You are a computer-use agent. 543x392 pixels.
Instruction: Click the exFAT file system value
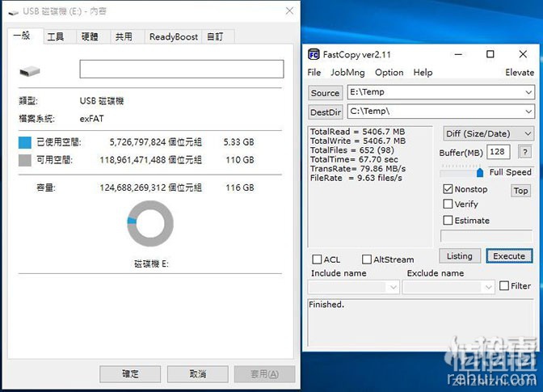pos(92,119)
